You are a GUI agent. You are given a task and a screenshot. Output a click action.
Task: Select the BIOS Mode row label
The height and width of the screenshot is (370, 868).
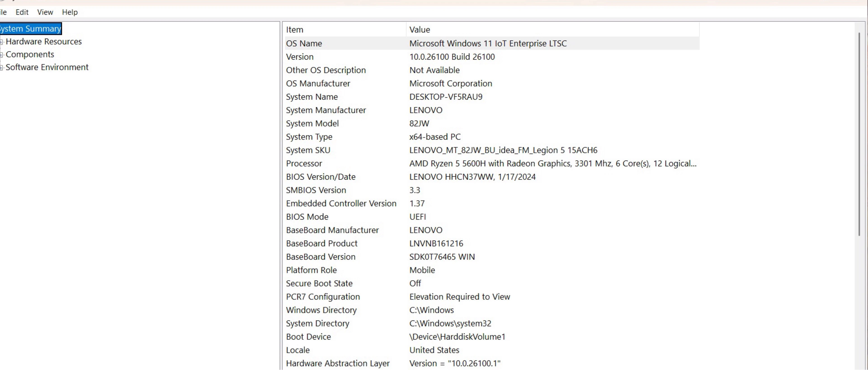click(307, 217)
